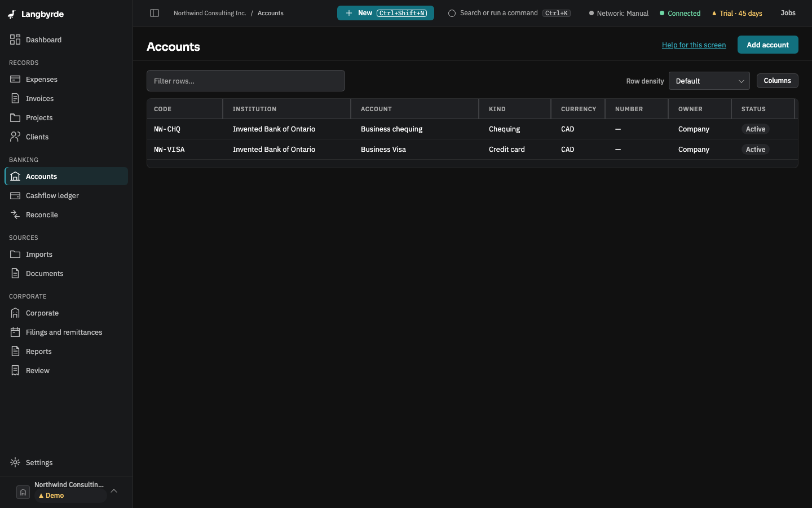Click the Clients people icon
The image size is (812, 508).
(15, 137)
